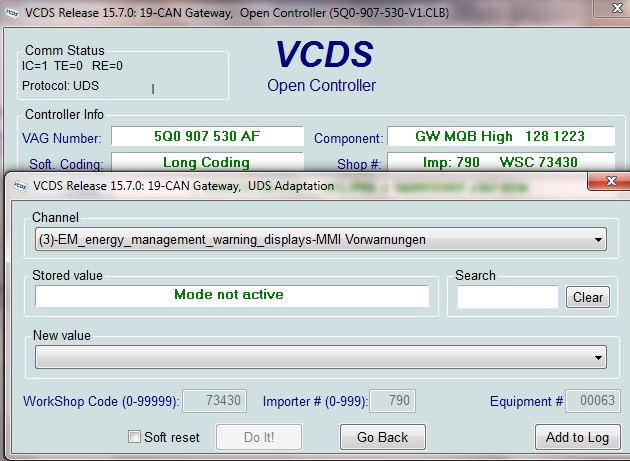Open the Channel dropdown list
630x461 pixels.
coord(321,239)
